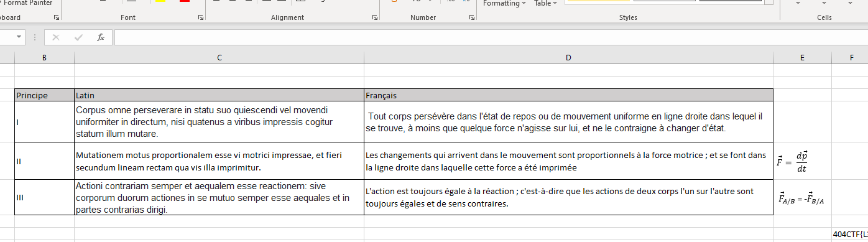Viewport: 868px width, 242px height.
Task: Select the French cell starting 'Les changements qui arrivent'
Action: tap(568, 161)
